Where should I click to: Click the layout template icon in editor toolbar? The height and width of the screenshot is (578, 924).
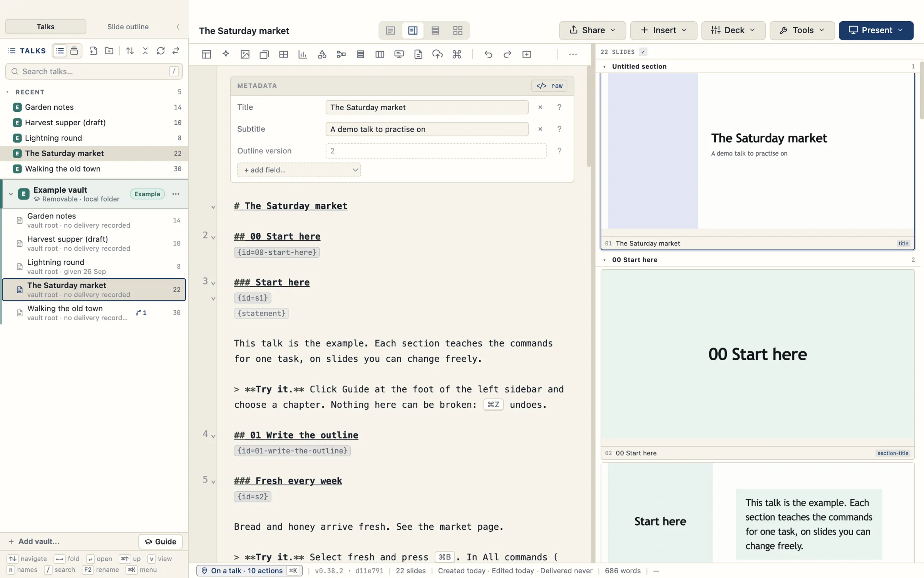click(x=206, y=54)
